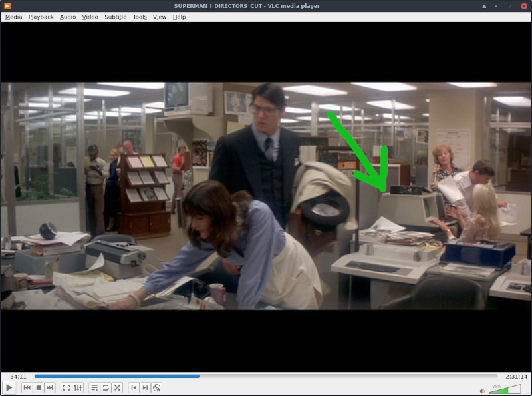Click the paused video frame

coord(265,196)
